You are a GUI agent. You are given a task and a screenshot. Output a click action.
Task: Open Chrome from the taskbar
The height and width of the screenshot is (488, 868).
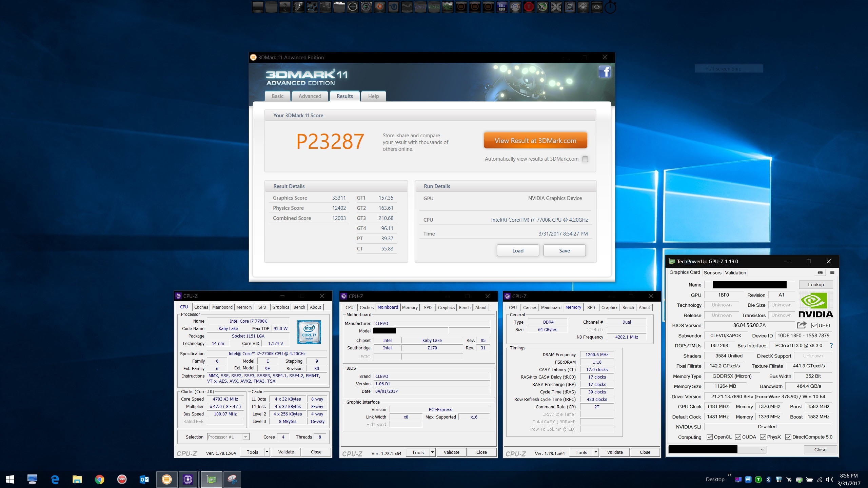point(99,479)
